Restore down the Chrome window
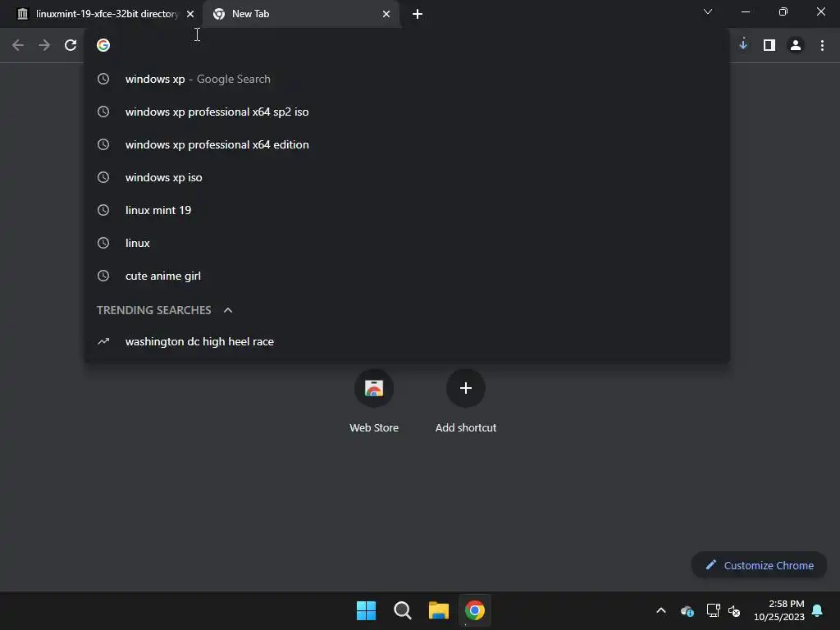840x630 pixels. click(783, 11)
